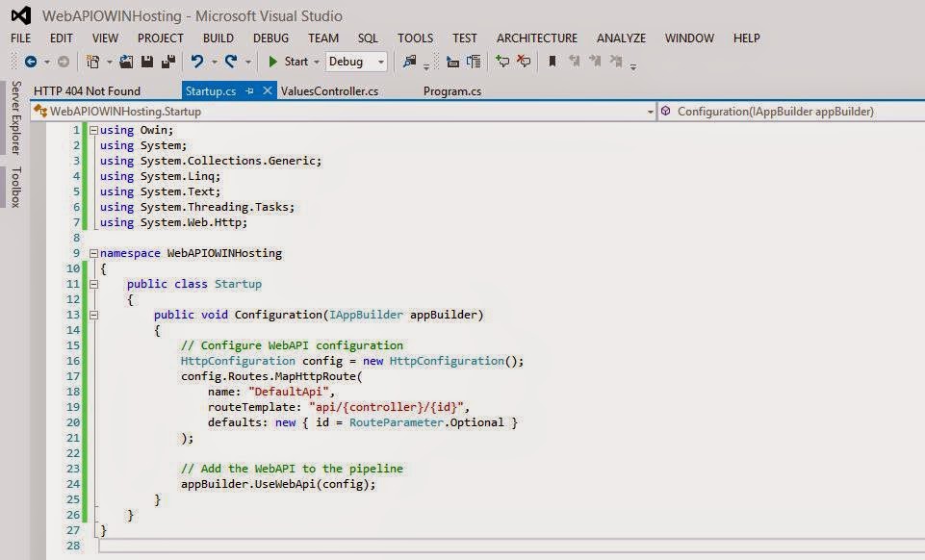The image size is (925, 560).
Task: Click the Save floppy disk icon
Action: tap(147, 62)
